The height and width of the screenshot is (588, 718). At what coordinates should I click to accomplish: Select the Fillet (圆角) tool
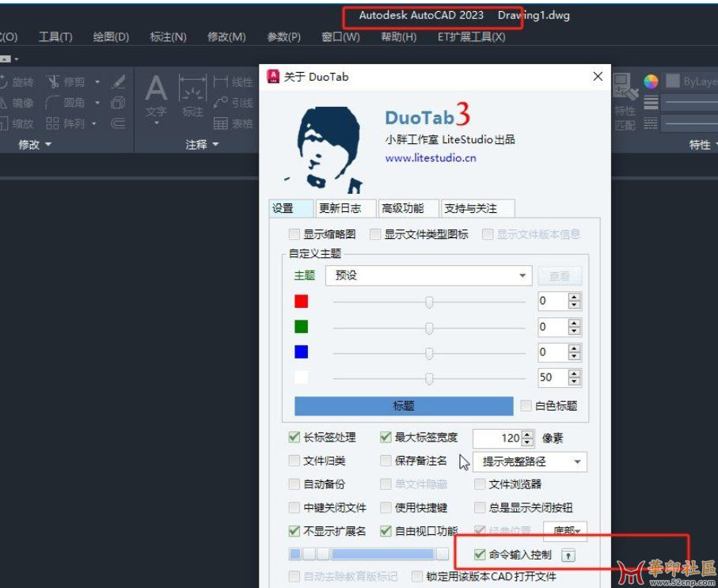66,103
